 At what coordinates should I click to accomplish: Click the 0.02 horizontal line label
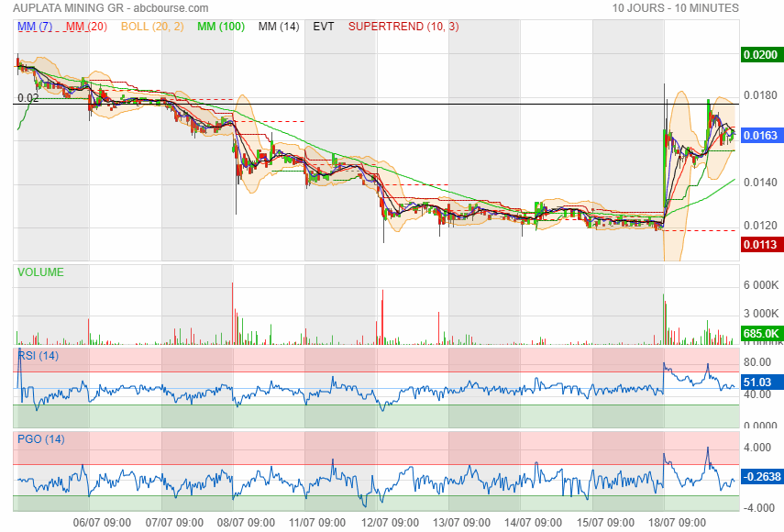point(28,98)
